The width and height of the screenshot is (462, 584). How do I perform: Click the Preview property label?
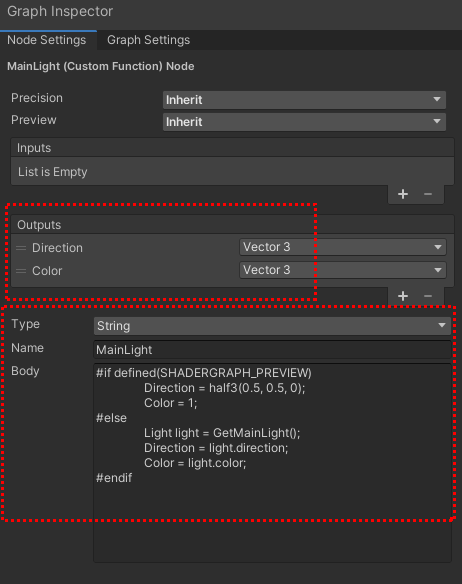pos(34,120)
